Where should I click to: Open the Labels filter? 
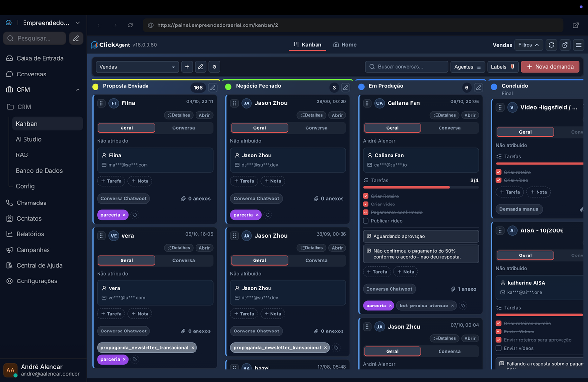(503, 67)
